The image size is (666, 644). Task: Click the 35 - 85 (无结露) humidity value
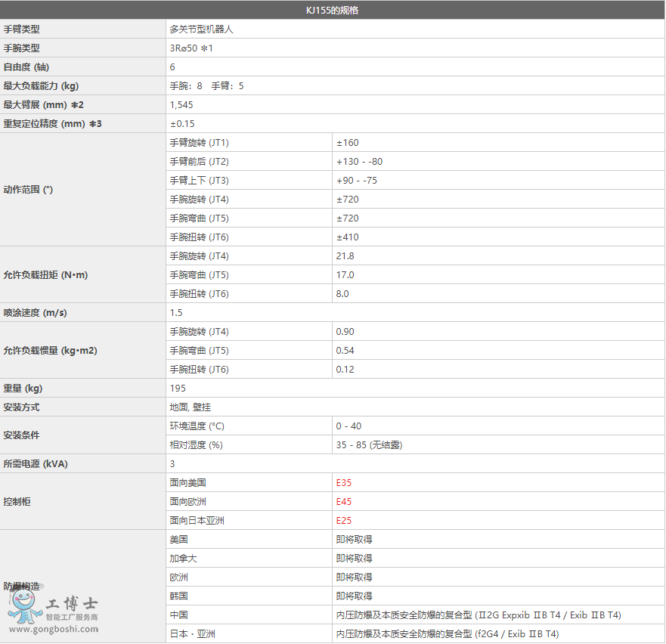[369, 444]
